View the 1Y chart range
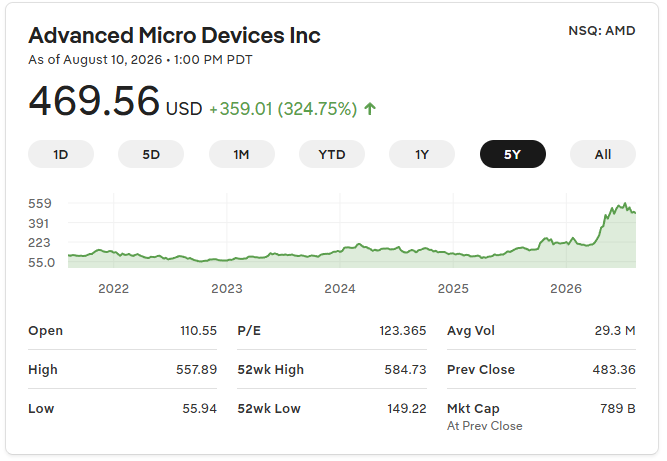This screenshot has height=461, width=667. pyautogui.click(x=422, y=154)
